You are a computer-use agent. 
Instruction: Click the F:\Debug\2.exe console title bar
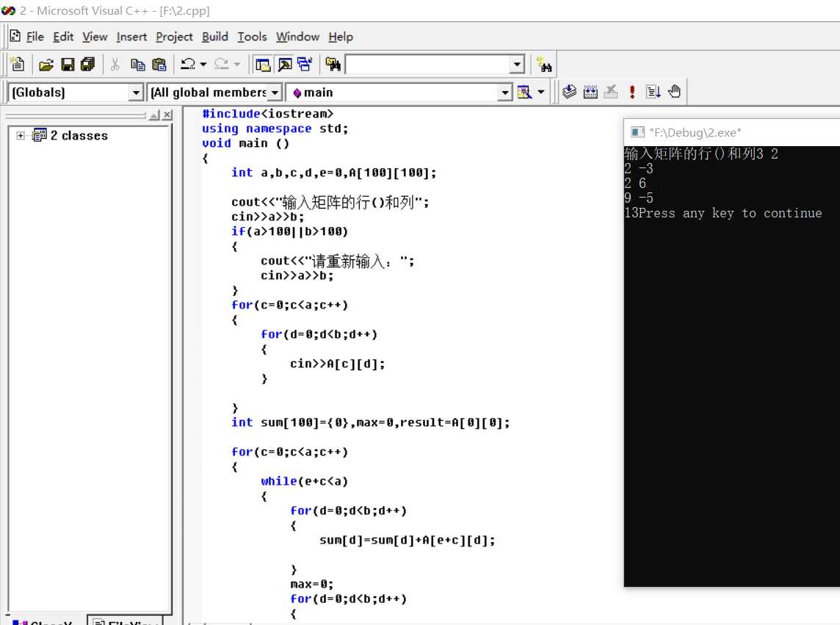(732, 132)
